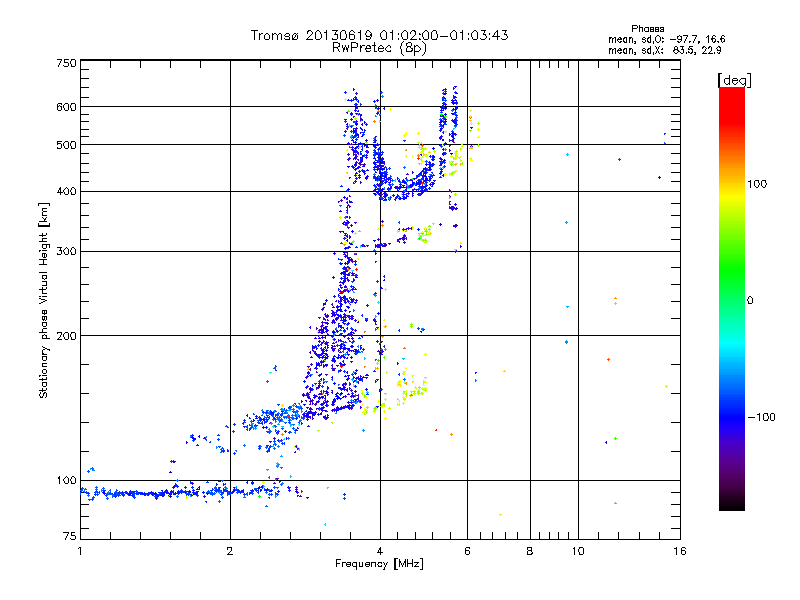Click the y-axis tick label '750'

click(x=66, y=63)
